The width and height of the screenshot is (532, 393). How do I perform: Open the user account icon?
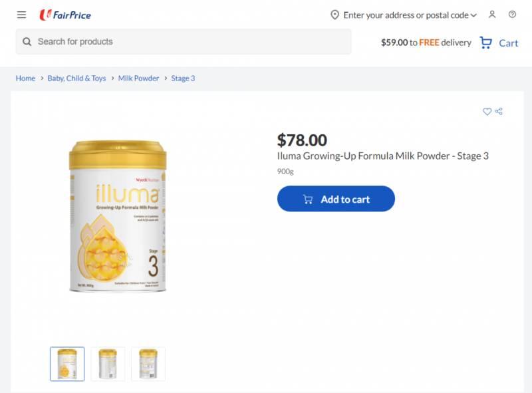[492, 15]
